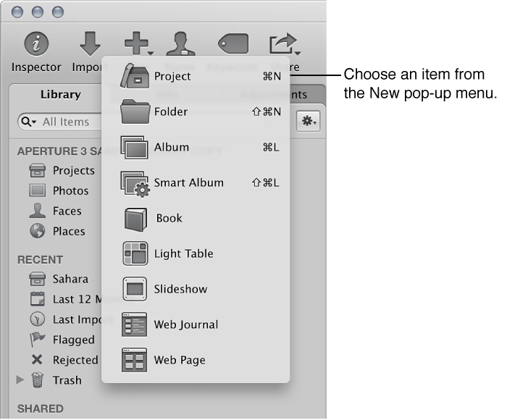Choose Light Table from the New menu

pyautogui.click(x=196, y=254)
